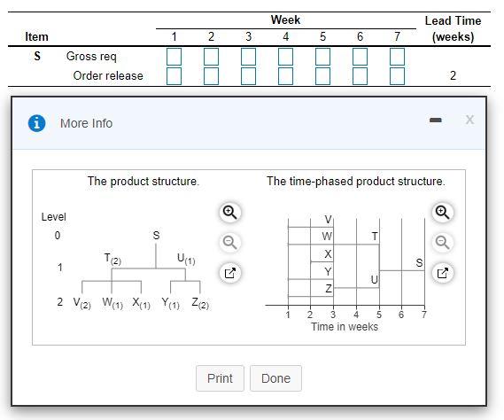Zoom out on the product structure diagram
Image resolution: width=504 pixels, height=420 pixels.
(x=229, y=243)
